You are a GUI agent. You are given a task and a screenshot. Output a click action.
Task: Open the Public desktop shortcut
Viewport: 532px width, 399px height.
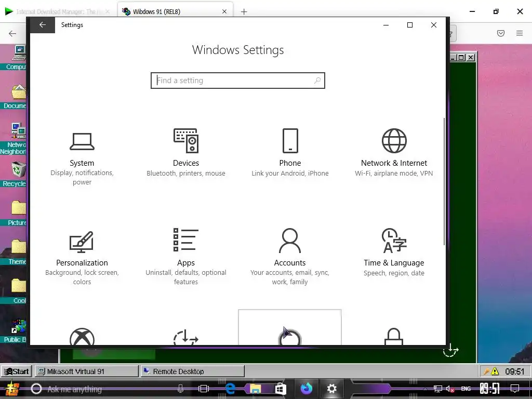pos(16,330)
